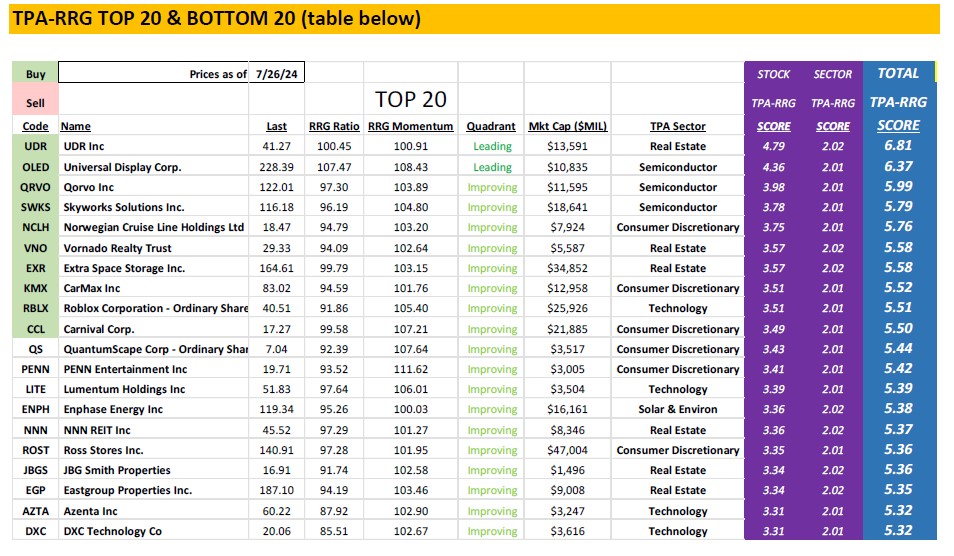This screenshot has height=556, width=954.
Task: Click the 'Solar & Environ' sector cell
Action: click(678, 409)
